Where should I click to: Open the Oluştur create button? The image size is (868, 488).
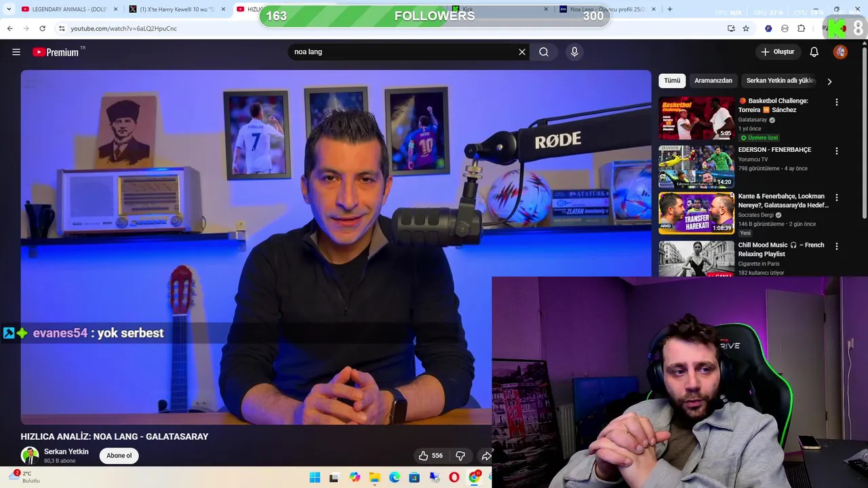tap(777, 52)
